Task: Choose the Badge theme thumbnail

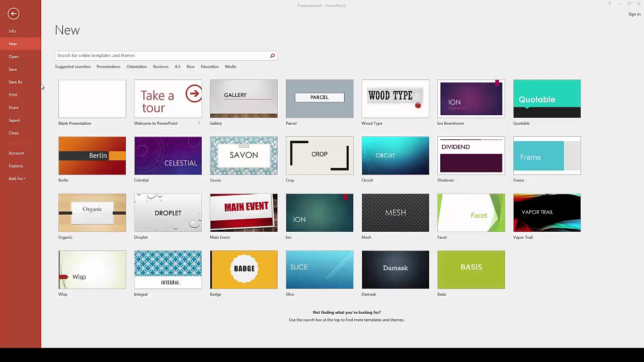Action: (244, 270)
